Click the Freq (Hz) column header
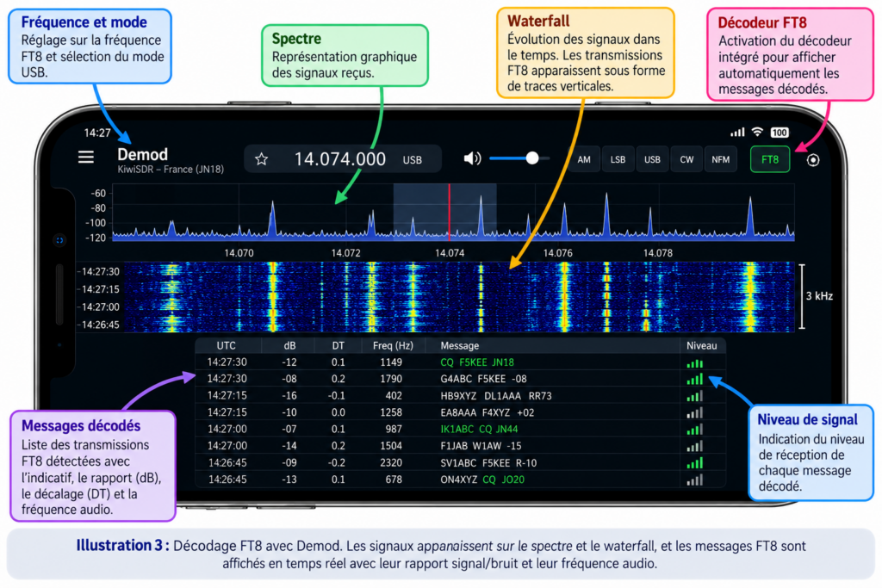Viewport: 882px width, 588px height. pyautogui.click(x=393, y=346)
